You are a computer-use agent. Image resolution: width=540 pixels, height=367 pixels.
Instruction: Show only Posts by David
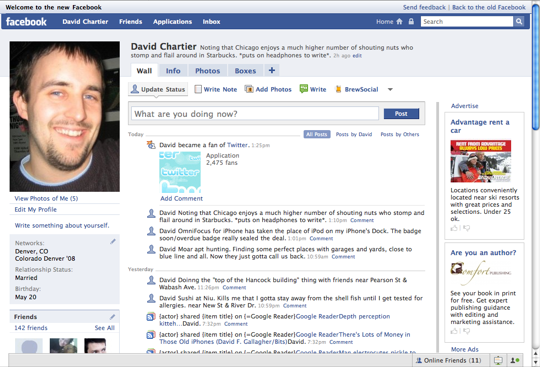coord(354,134)
